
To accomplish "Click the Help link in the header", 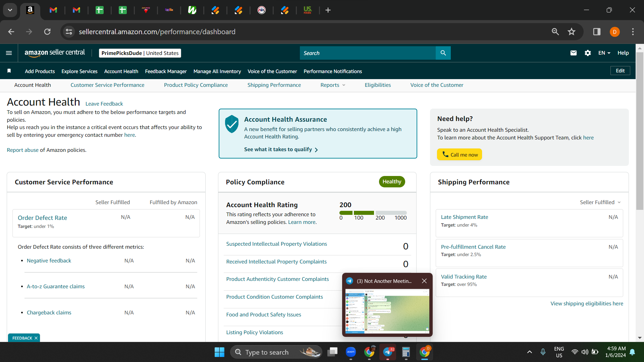I will tap(623, 53).
